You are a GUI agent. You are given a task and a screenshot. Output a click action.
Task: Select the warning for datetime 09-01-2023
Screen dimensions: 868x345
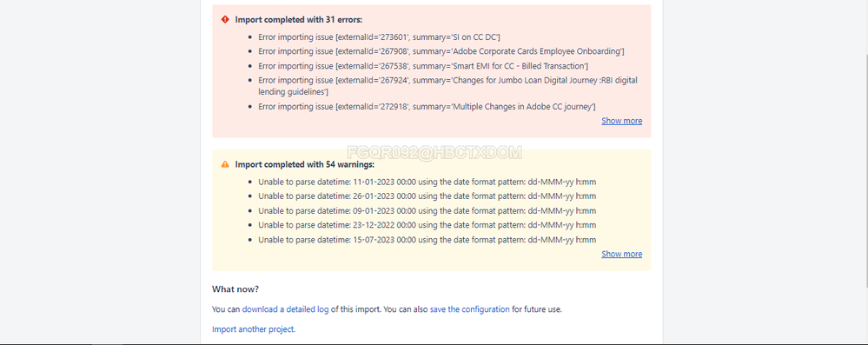click(427, 211)
